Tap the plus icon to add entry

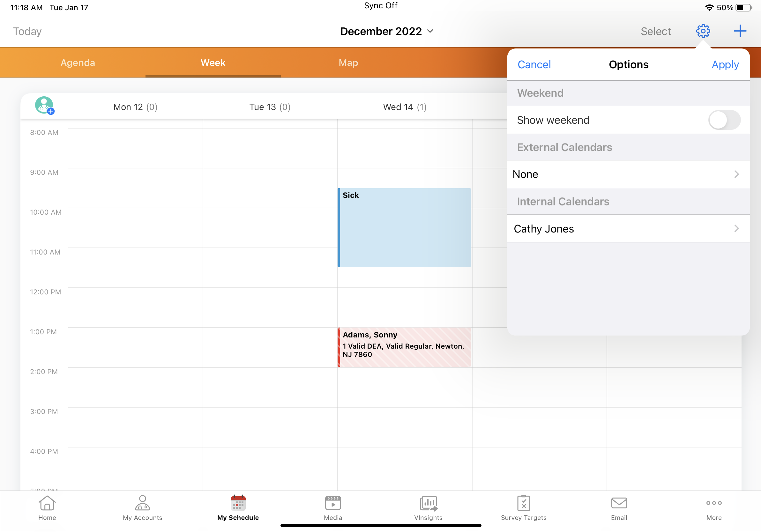pyautogui.click(x=740, y=31)
